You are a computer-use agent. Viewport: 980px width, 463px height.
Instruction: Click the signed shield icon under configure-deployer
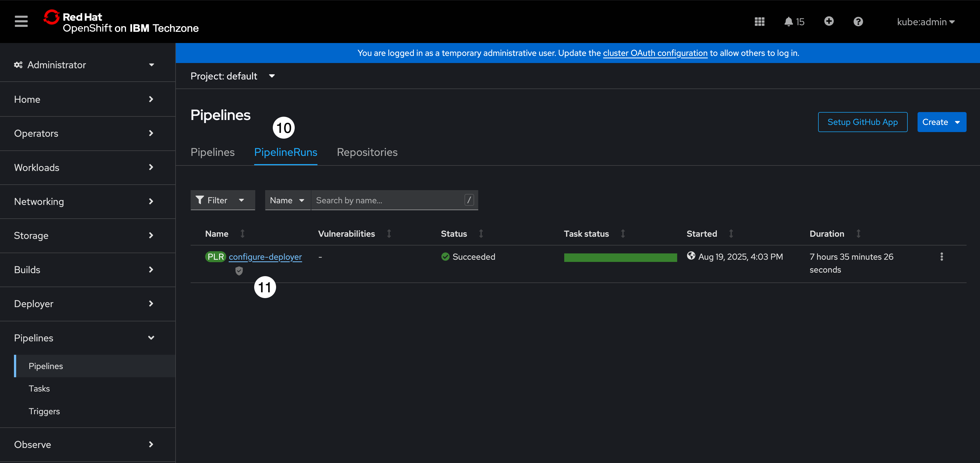pyautogui.click(x=239, y=271)
